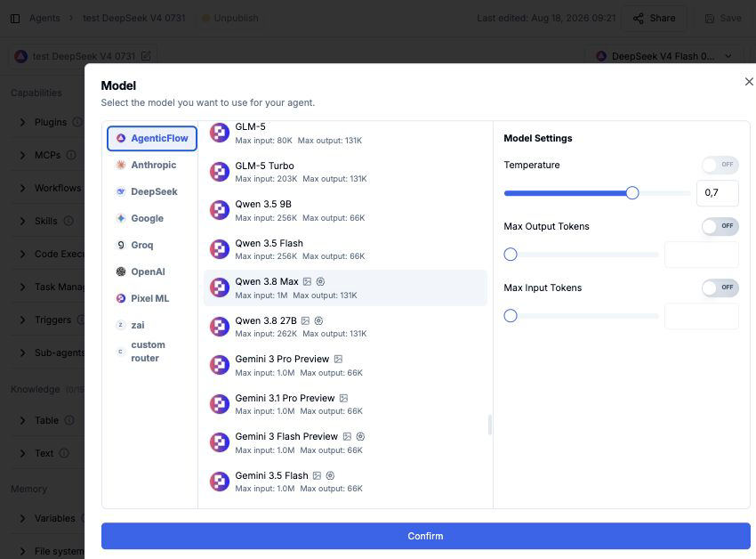This screenshot has height=559, width=756.
Task: Click the Share icon button
Action: 655,19
